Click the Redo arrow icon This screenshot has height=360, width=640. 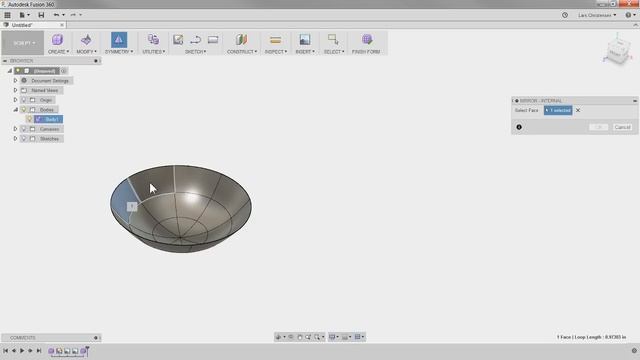click(73, 15)
